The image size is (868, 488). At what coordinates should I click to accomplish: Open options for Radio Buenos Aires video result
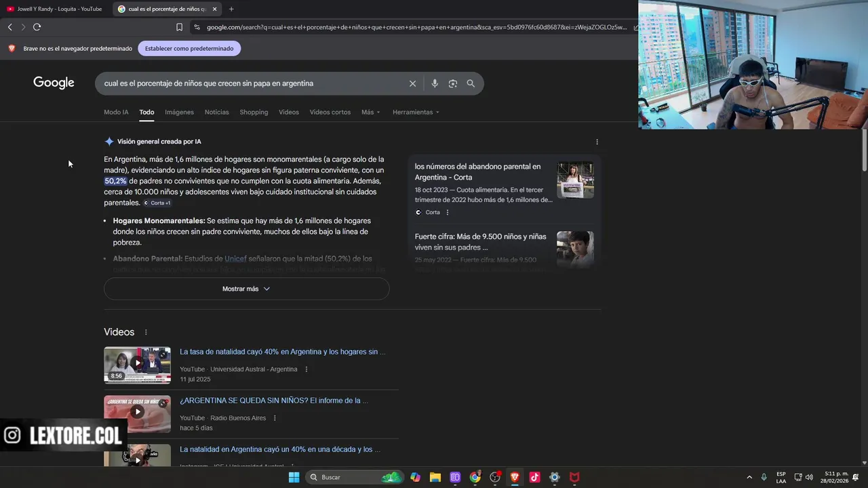275,418
